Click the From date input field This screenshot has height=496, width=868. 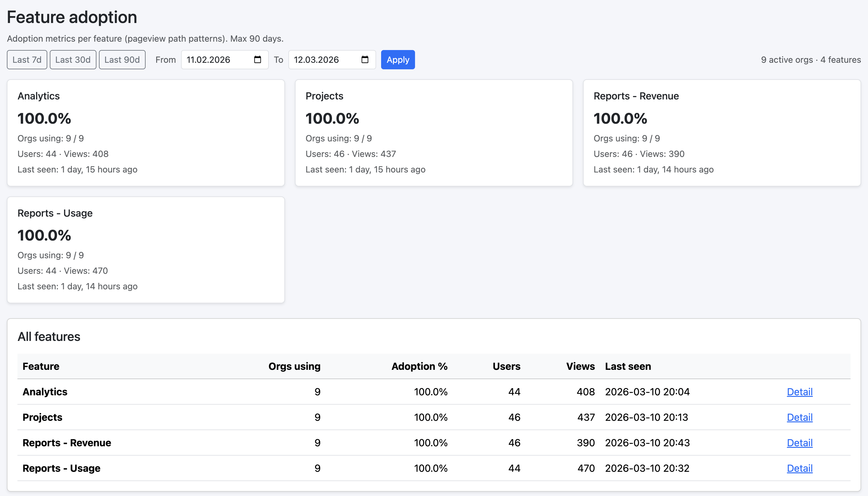click(x=215, y=60)
